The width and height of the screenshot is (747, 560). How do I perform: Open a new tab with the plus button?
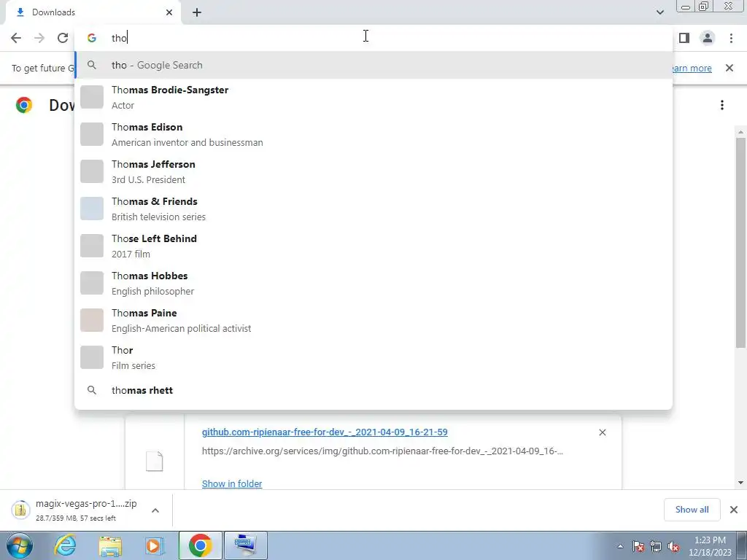[197, 12]
